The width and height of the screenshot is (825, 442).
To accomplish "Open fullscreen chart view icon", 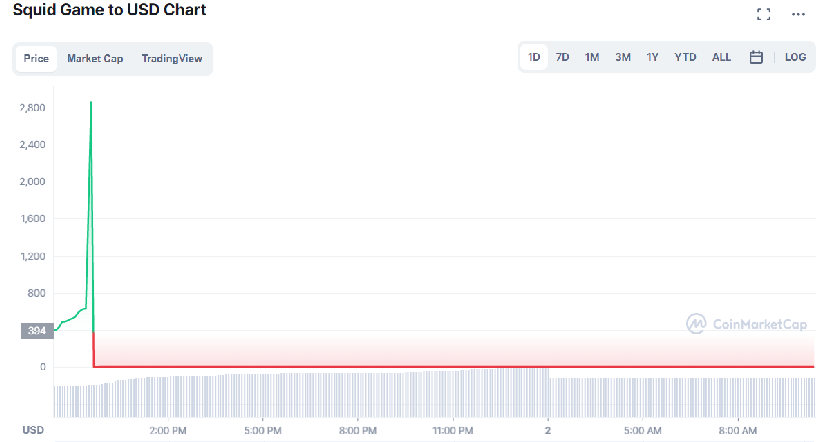I will 763,14.
